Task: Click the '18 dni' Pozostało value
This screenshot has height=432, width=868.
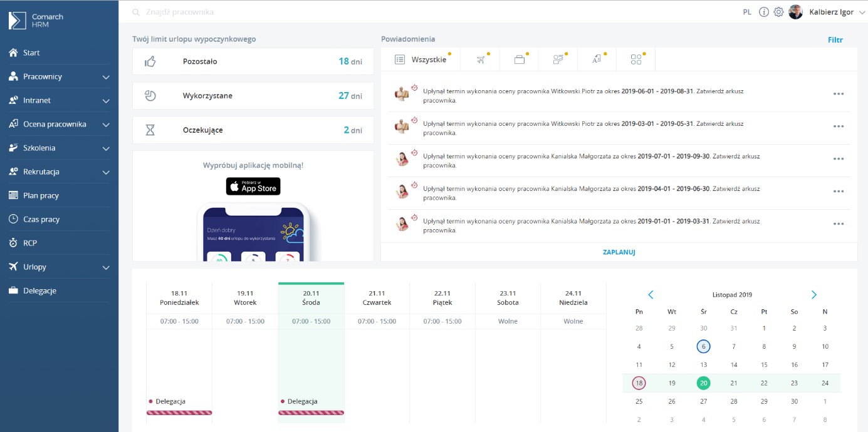Action: [x=350, y=61]
